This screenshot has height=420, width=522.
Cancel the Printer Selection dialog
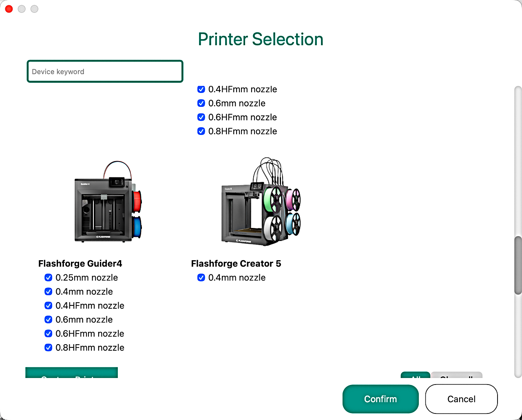coord(461,399)
